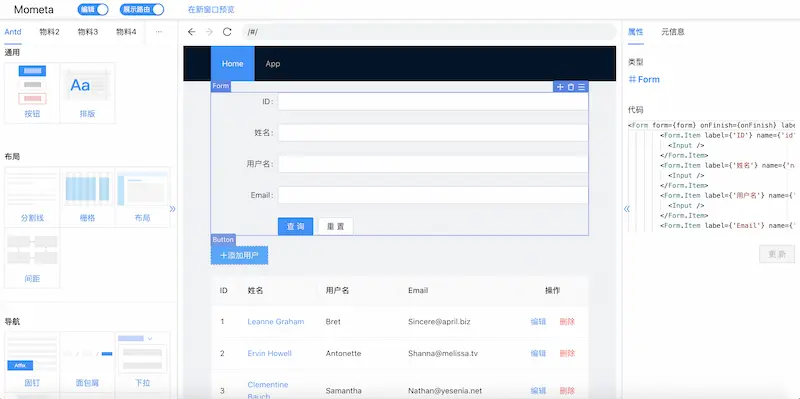Click the #Form type link
Screen dimensions: 800x399
click(x=644, y=80)
